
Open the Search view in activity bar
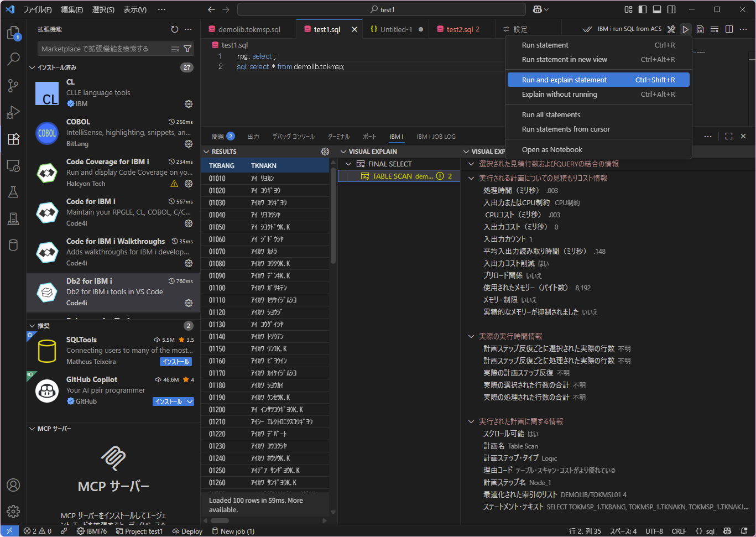13,59
